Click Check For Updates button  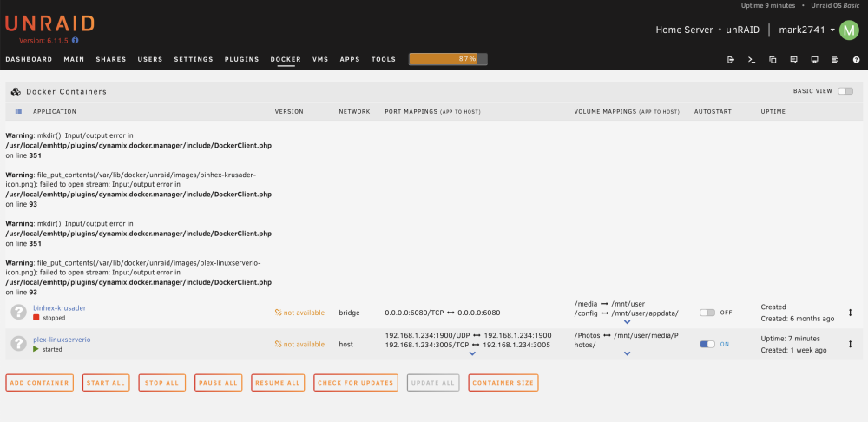coord(356,383)
